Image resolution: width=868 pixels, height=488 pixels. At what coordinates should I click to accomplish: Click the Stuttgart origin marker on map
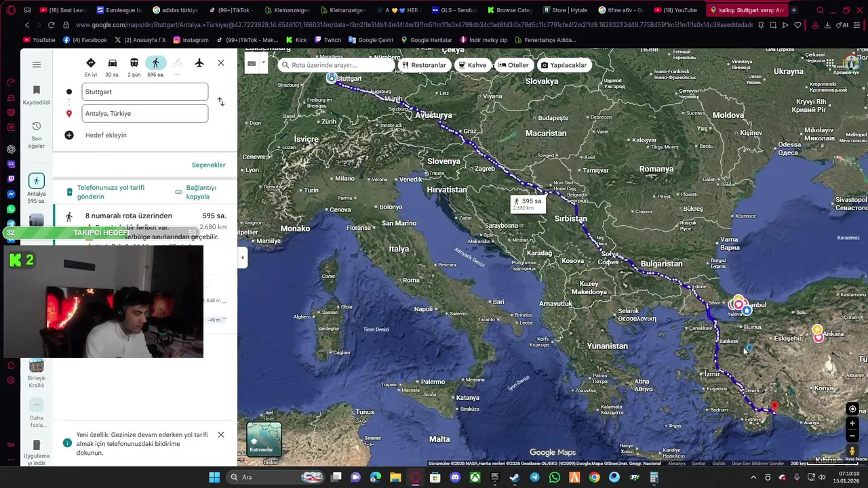(331, 79)
